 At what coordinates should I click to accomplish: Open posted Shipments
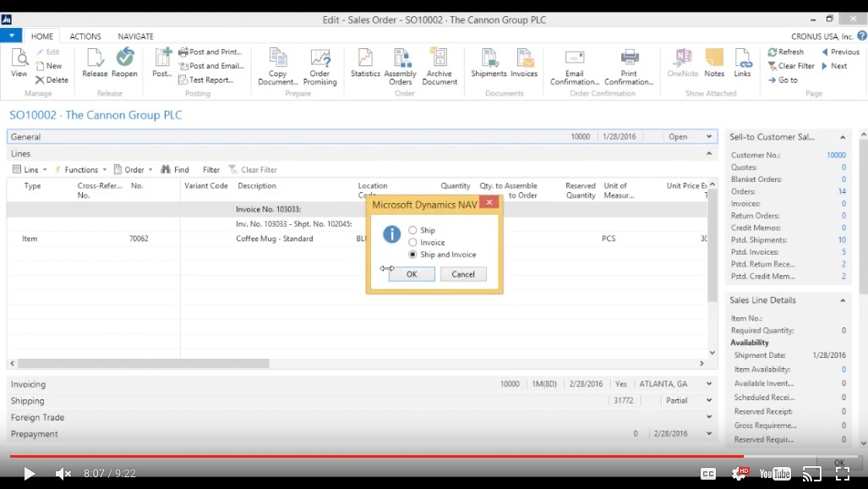click(x=489, y=63)
